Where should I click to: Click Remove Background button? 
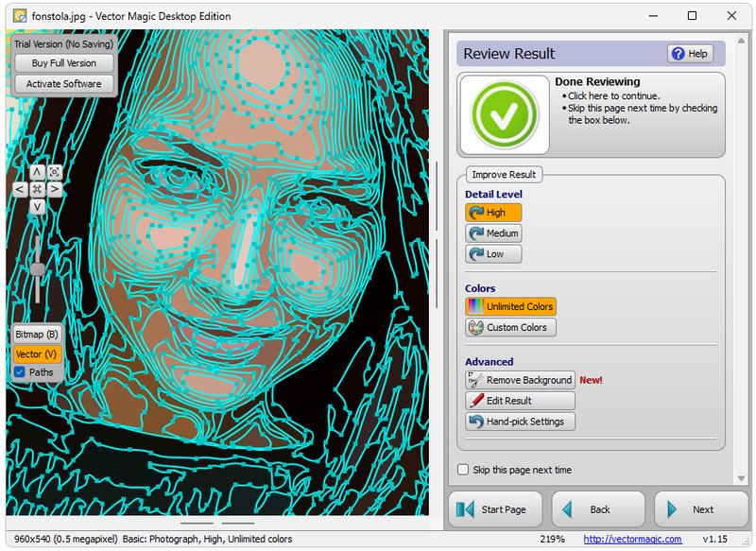tap(521, 380)
